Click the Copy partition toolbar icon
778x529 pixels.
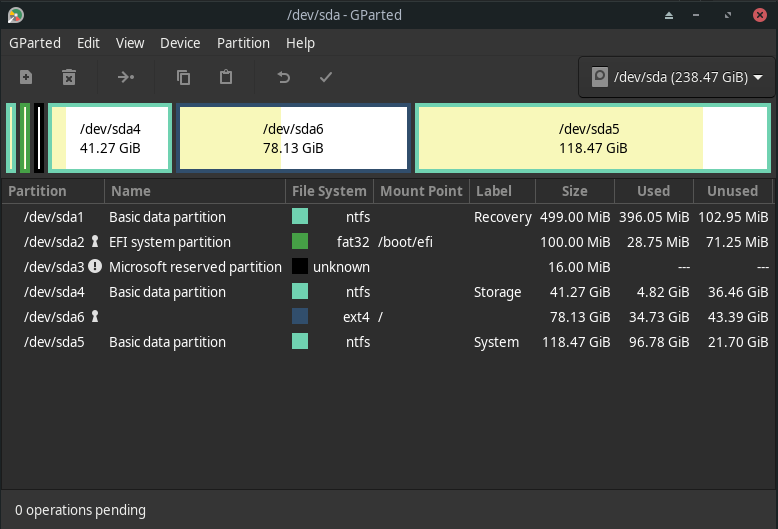pos(184,77)
